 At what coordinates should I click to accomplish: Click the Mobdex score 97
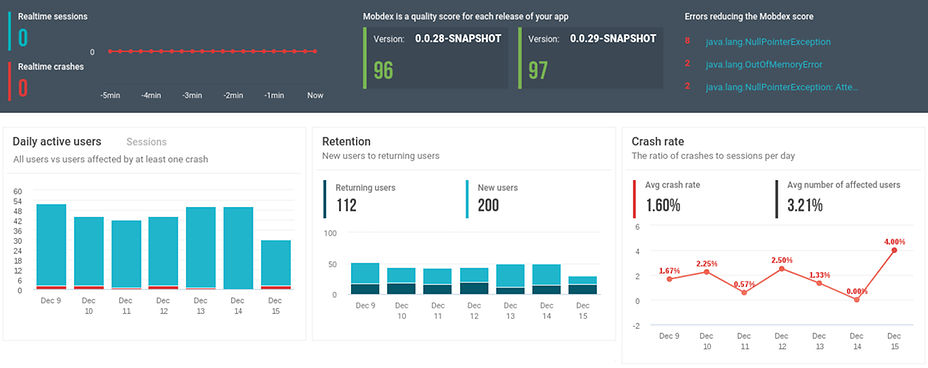coord(538,70)
